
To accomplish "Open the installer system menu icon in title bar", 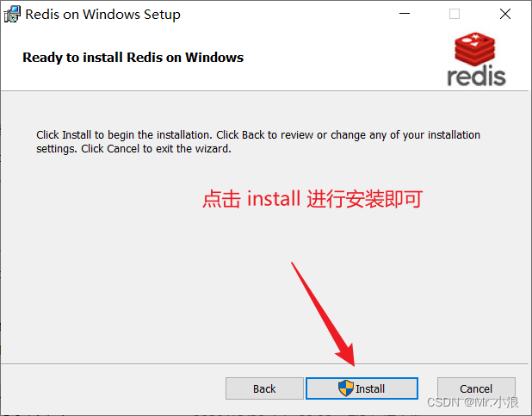I will tap(12, 15).
